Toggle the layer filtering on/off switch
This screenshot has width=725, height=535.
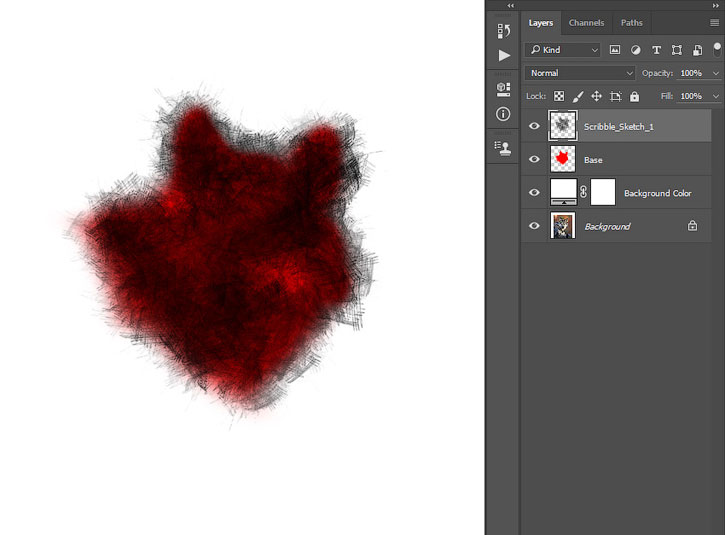coord(717,49)
